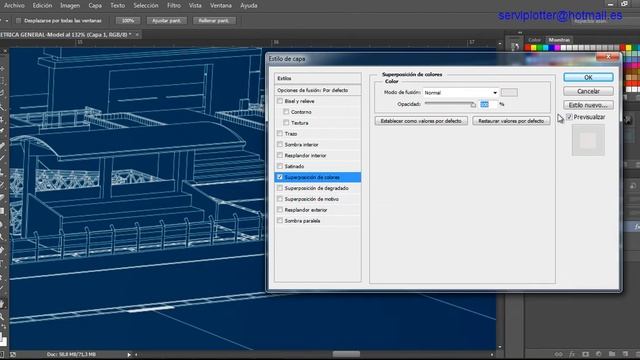Click the fx add layer style icon
Screen dimensions: 640x360
[x=572, y=354]
